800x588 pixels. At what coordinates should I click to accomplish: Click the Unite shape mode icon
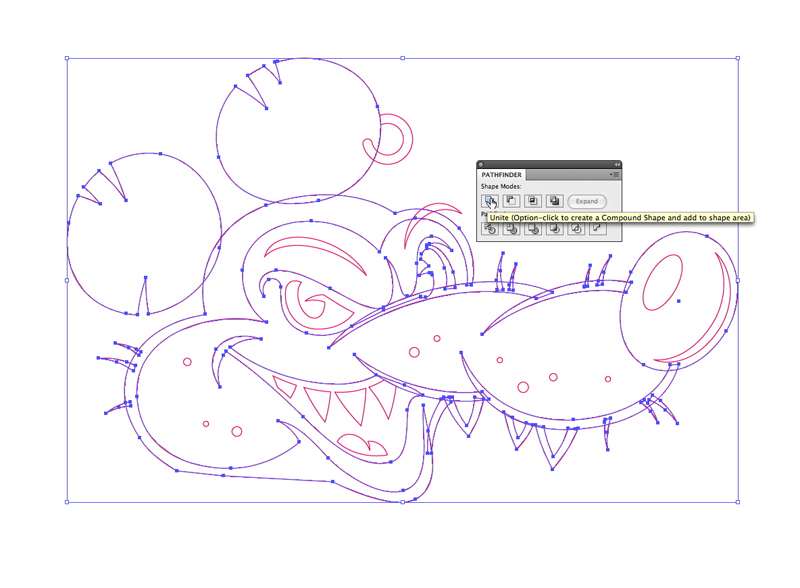489,201
